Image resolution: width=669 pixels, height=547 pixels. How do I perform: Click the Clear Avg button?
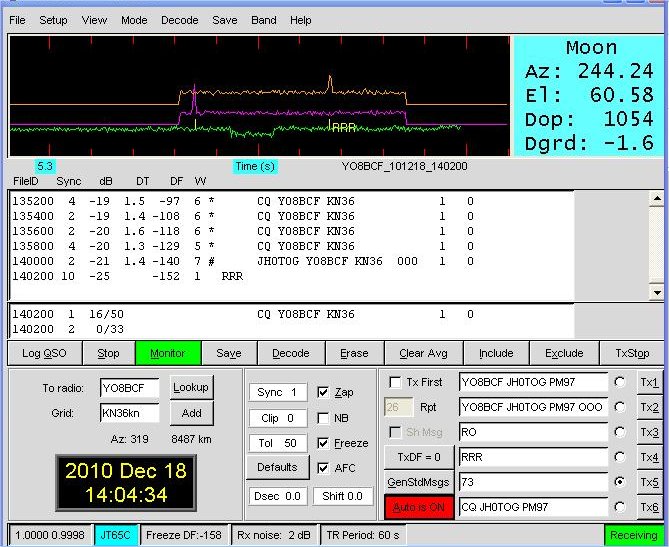425,353
